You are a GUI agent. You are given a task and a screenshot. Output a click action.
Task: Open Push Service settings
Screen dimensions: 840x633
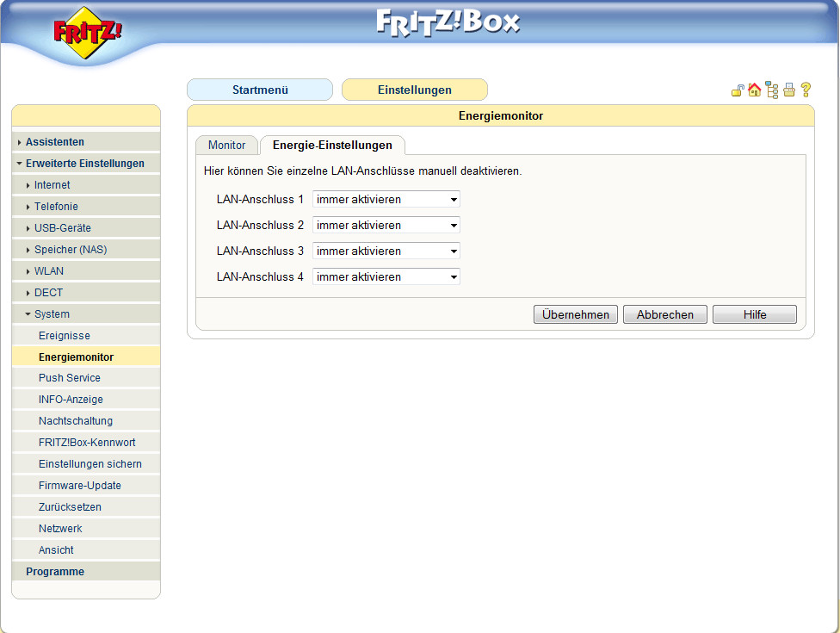pyautogui.click(x=86, y=377)
